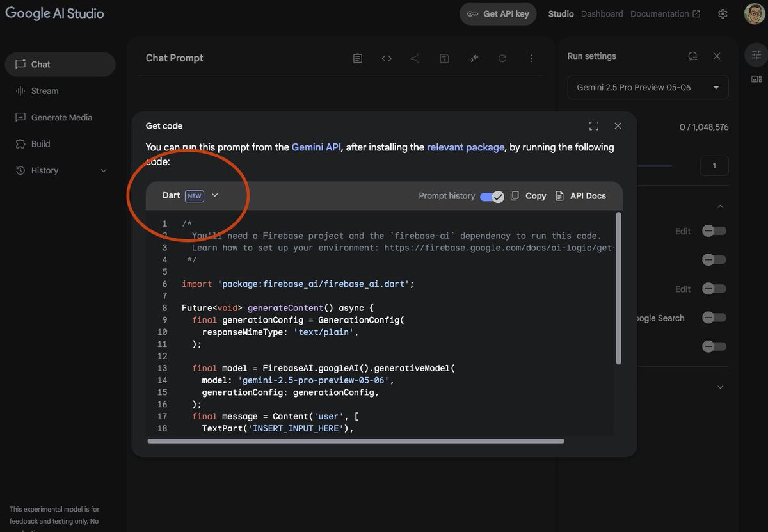Open the Dart language dropdown
This screenshot has width=768, height=532.
tap(190, 195)
